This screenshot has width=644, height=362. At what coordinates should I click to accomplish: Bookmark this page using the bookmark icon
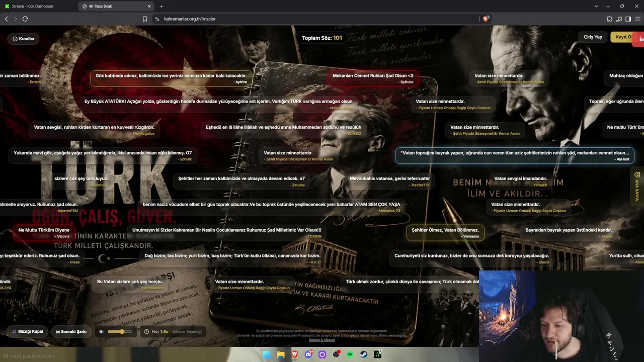point(145,19)
